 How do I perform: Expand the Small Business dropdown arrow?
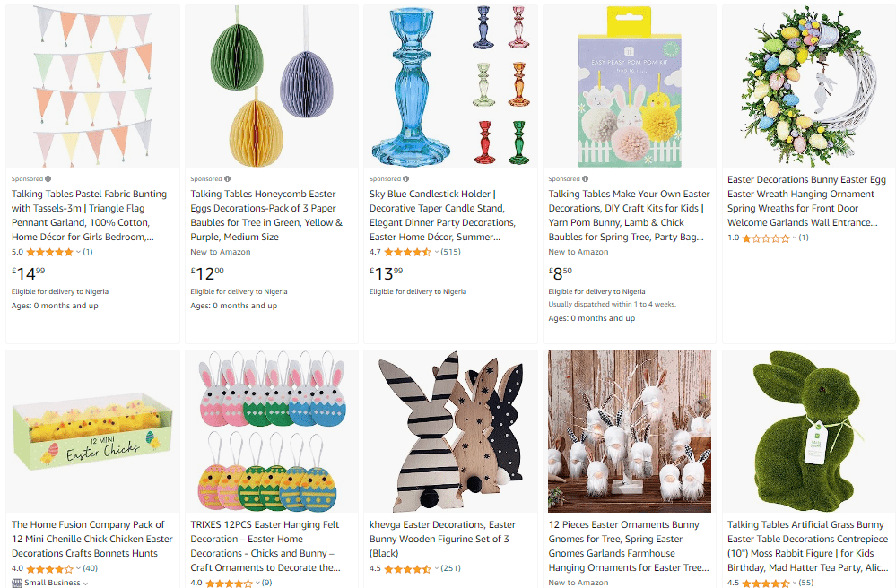point(86,584)
